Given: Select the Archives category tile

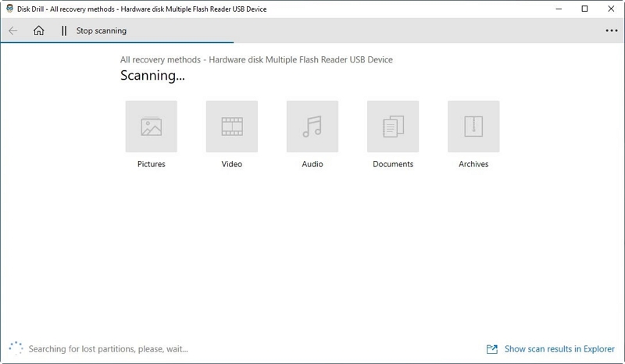Looking at the screenshot, I should click(x=473, y=127).
